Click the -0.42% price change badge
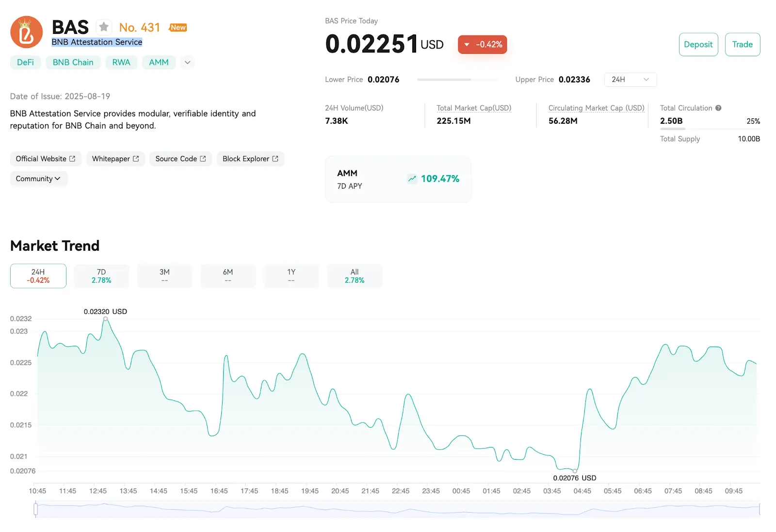This screenshot has width=776, height=532. (x=483, y=45)
